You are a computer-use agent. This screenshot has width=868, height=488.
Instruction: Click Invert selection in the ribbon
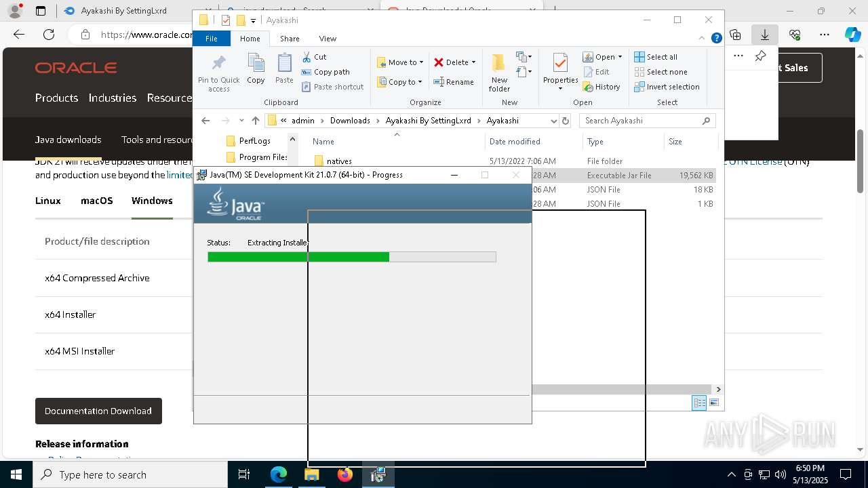tap(667, 87)
